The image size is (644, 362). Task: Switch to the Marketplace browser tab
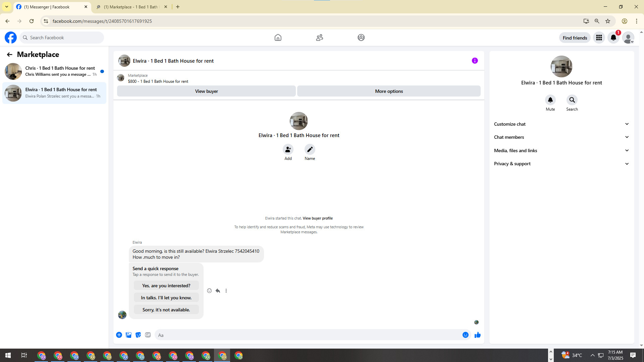coord(131,7)
